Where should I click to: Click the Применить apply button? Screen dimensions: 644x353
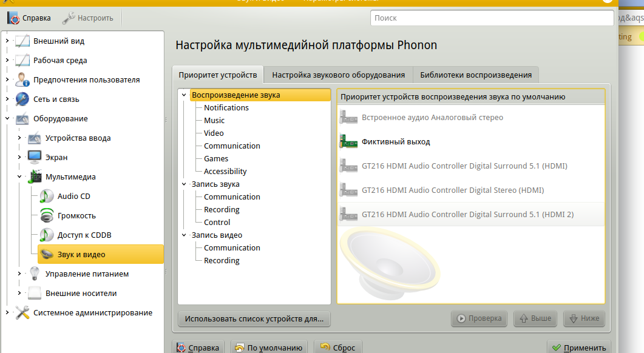click(x=578, y=348)
